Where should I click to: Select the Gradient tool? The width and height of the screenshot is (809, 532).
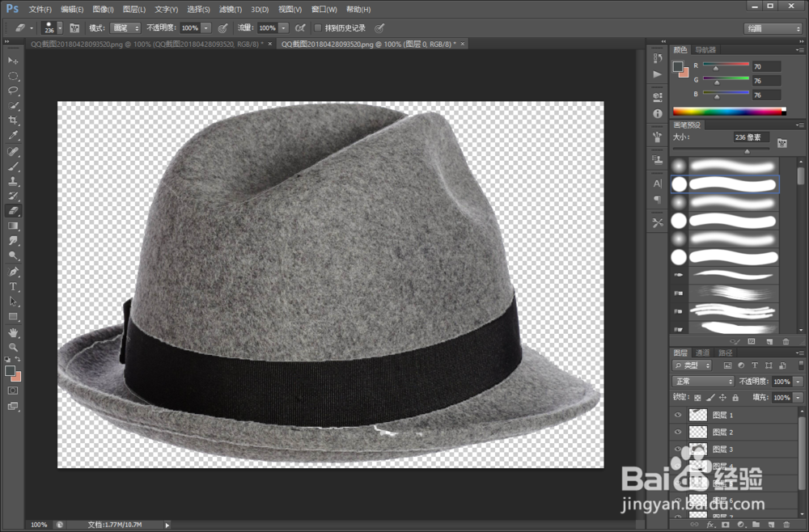coord(13,226)
